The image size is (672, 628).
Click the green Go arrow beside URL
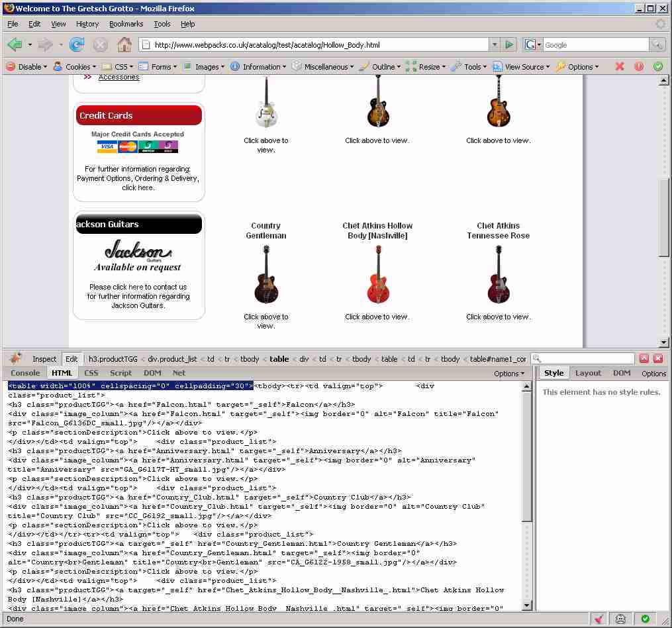[x=509, y=45]
